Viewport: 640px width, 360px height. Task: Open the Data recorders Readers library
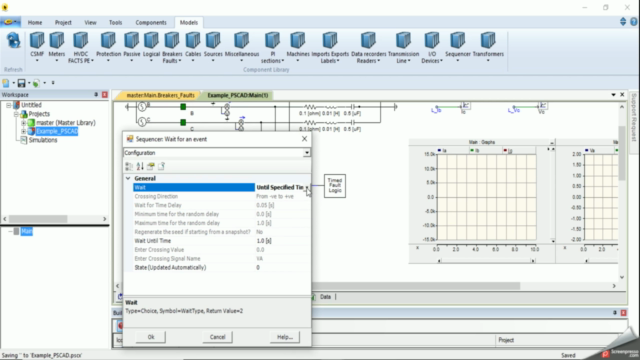[368, 47]
